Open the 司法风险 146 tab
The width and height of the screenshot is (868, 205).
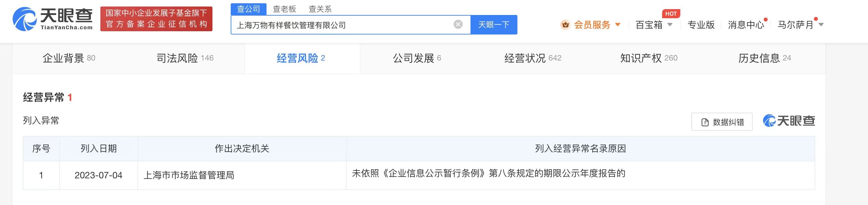[x=185, y=58]
